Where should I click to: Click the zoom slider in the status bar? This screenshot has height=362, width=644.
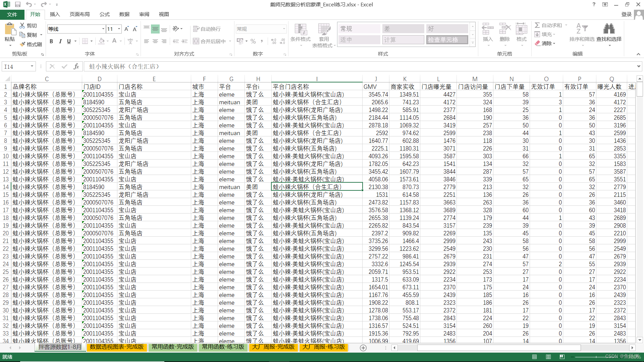[x=596, y=357]
